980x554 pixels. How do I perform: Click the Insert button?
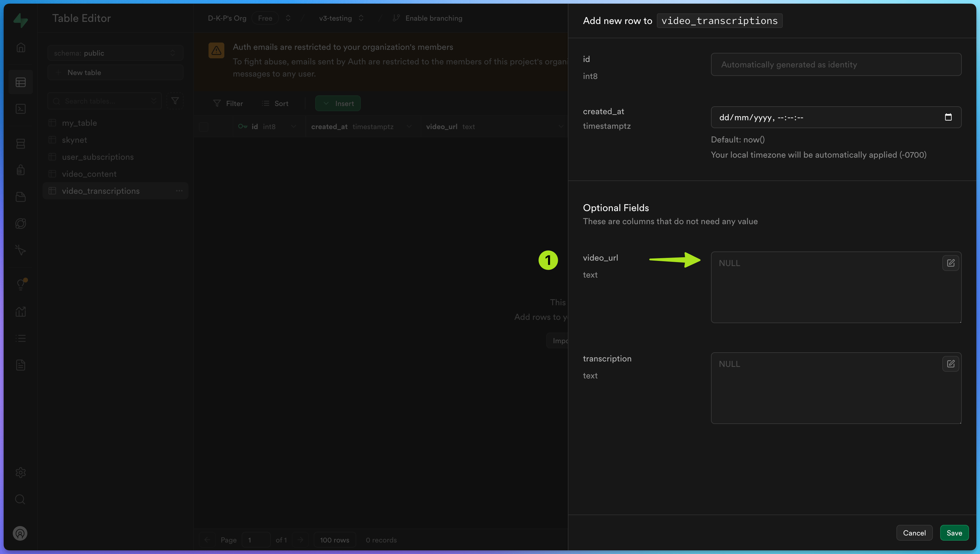click(338, 104)
